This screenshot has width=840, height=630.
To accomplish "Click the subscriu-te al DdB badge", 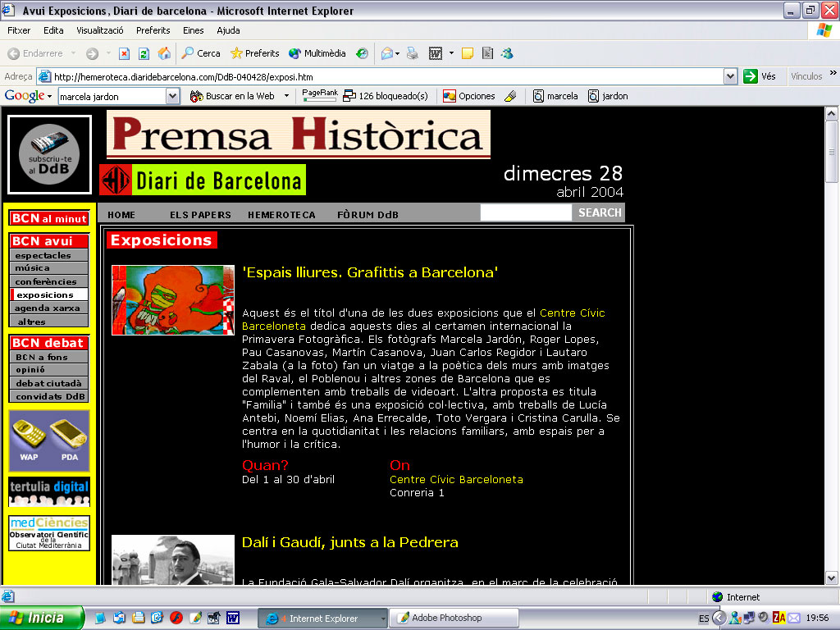I will (x=49, y=155).
